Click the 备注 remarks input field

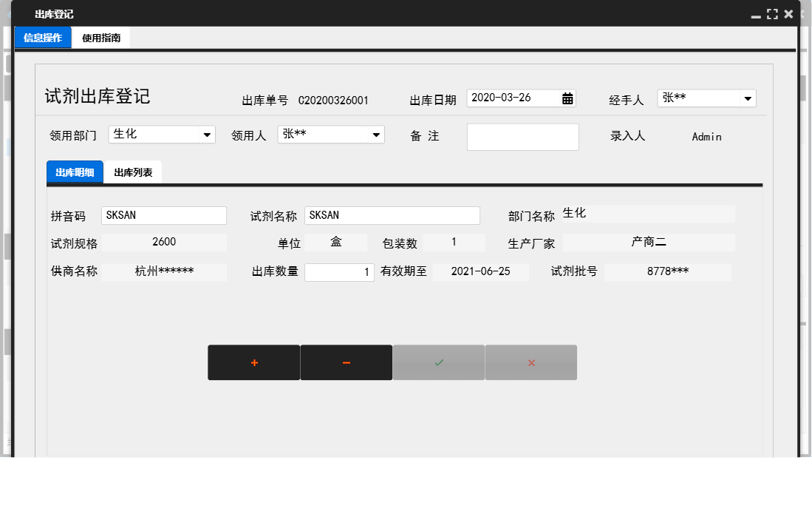click(522, 137)
